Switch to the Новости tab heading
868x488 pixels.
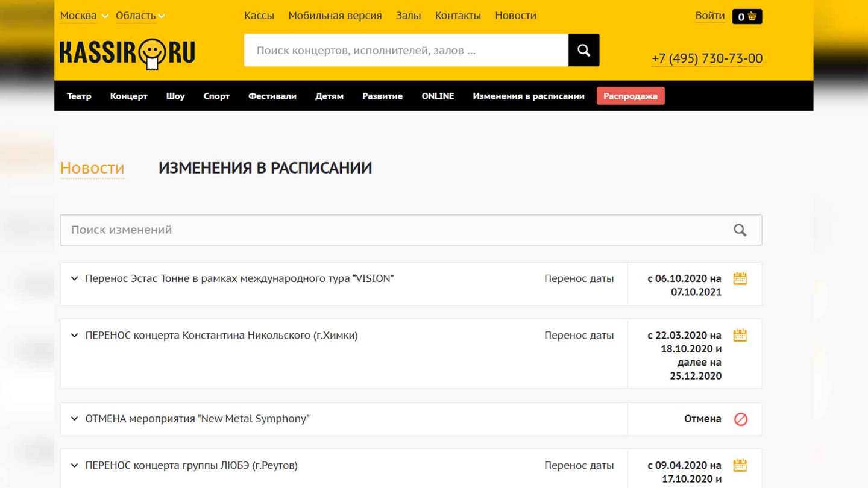92,168
